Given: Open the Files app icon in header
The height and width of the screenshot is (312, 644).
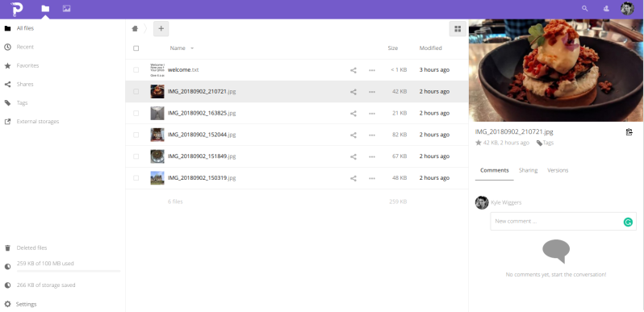Looking at the screenshot, I should pyautogui.click(x=45, y=9).
